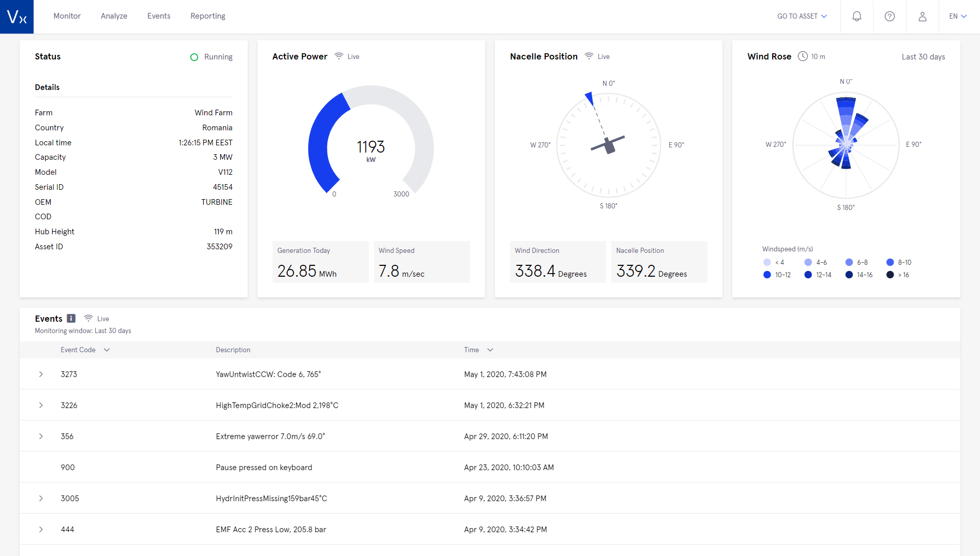
Task: Click the 12-14 windspeed legend swatch
Action: click(808, 275)
